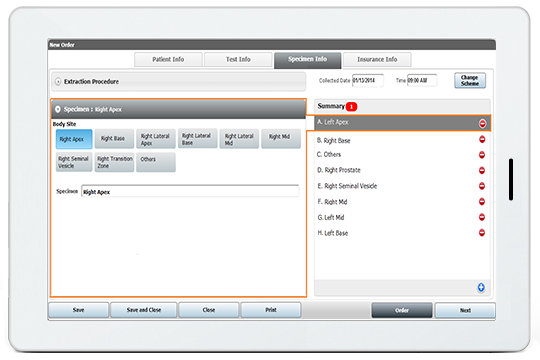The height and width of the screenshot is (360, 540).
Task: Open the Test Info tab
Action: pos(238,59)
